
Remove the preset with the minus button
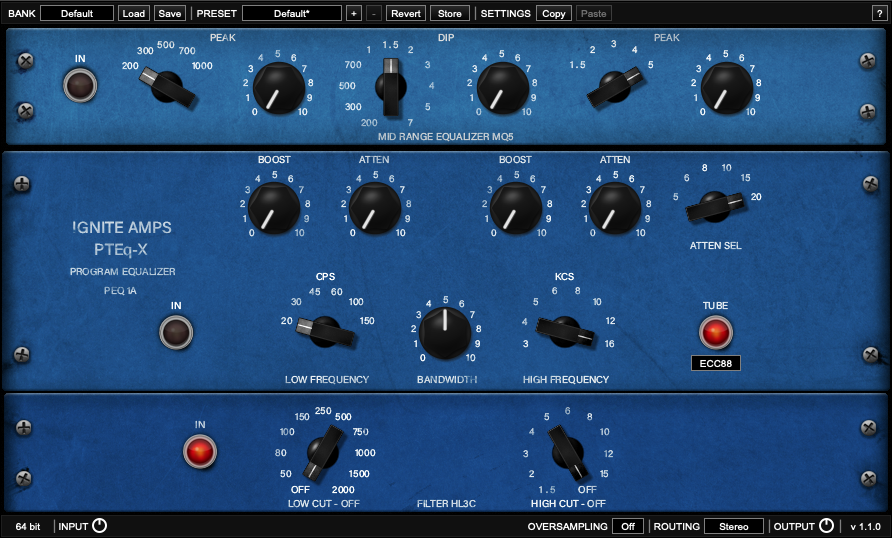coord(374,13)
